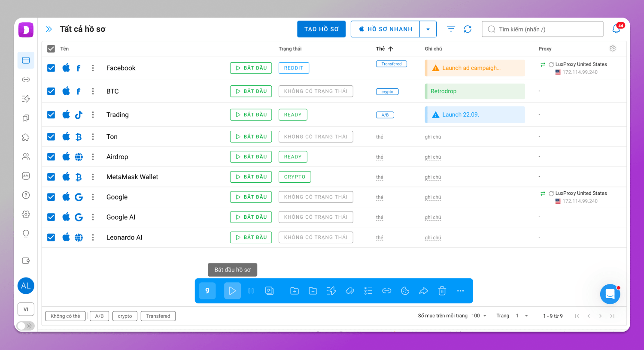Open the API icon in sidebar
Image resolution: width=644 pixels, height=350 pixels.
26,176
